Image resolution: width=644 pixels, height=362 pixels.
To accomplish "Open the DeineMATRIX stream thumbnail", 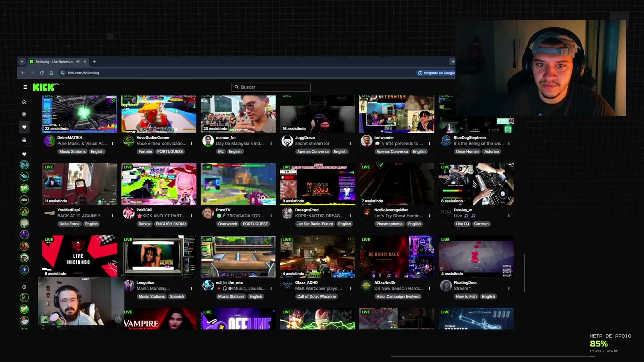I will (79, 114).
